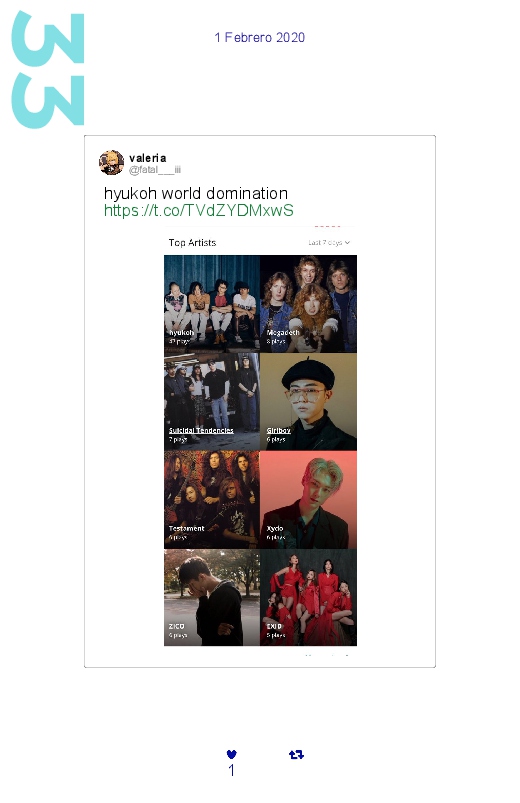Click the heart like icon
Screen dimensions: 520x803
coord(232,754)
